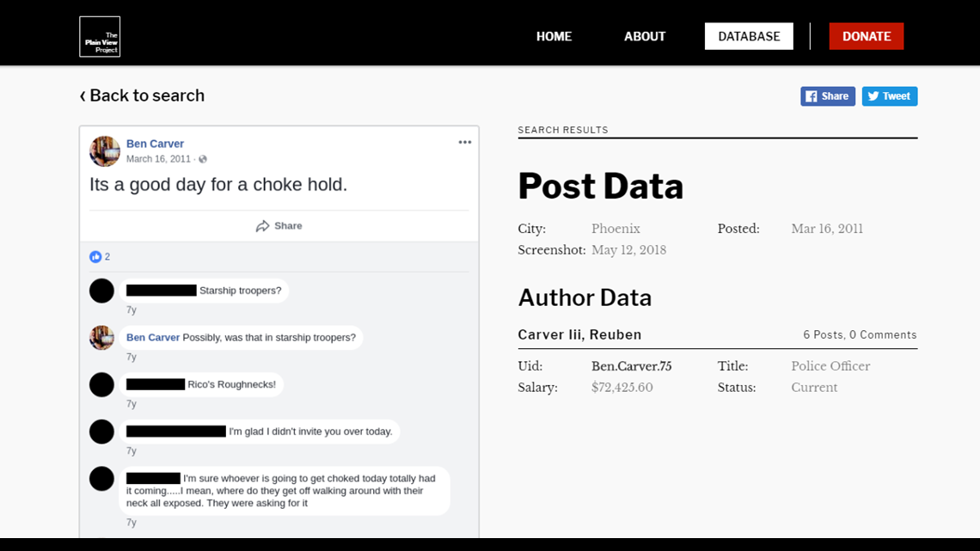Click Ben Carver's post profile picture

tap(105, 151)
